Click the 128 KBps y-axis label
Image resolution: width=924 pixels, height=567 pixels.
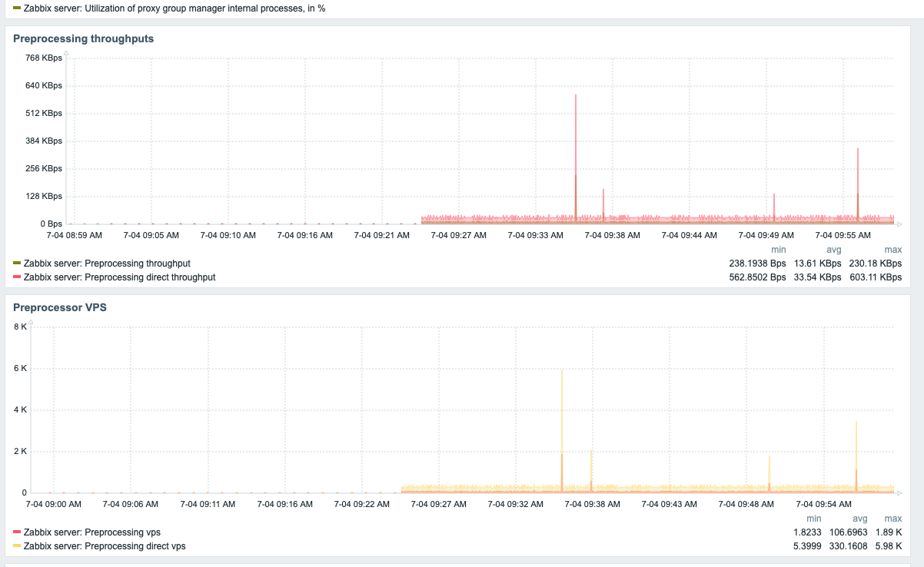(44, 197)
